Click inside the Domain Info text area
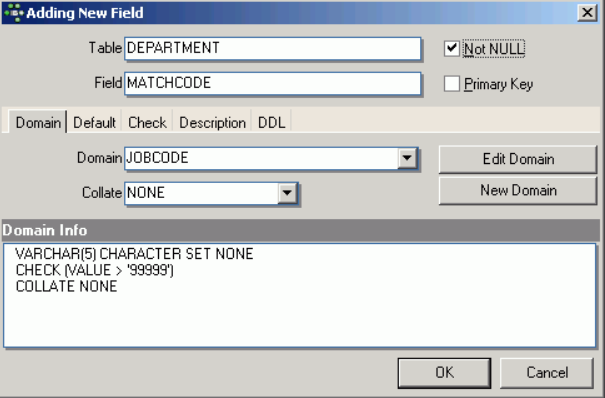 click(x=300, y=295)
